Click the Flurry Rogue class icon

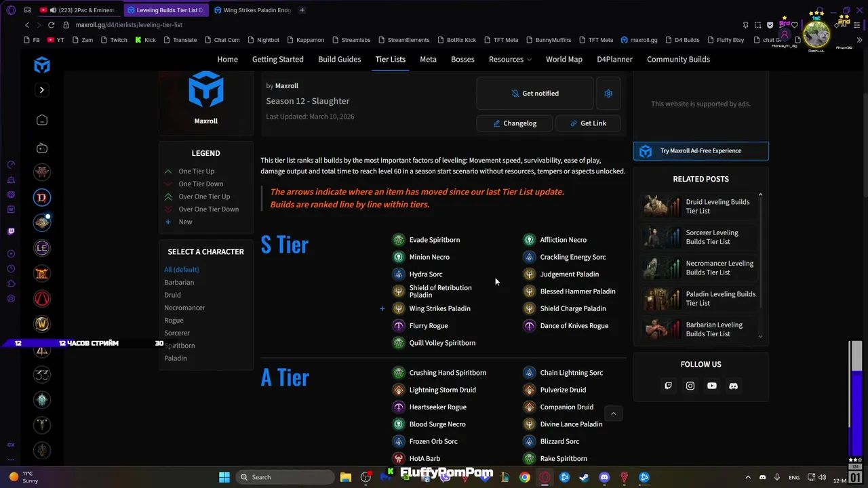(399, 326)
